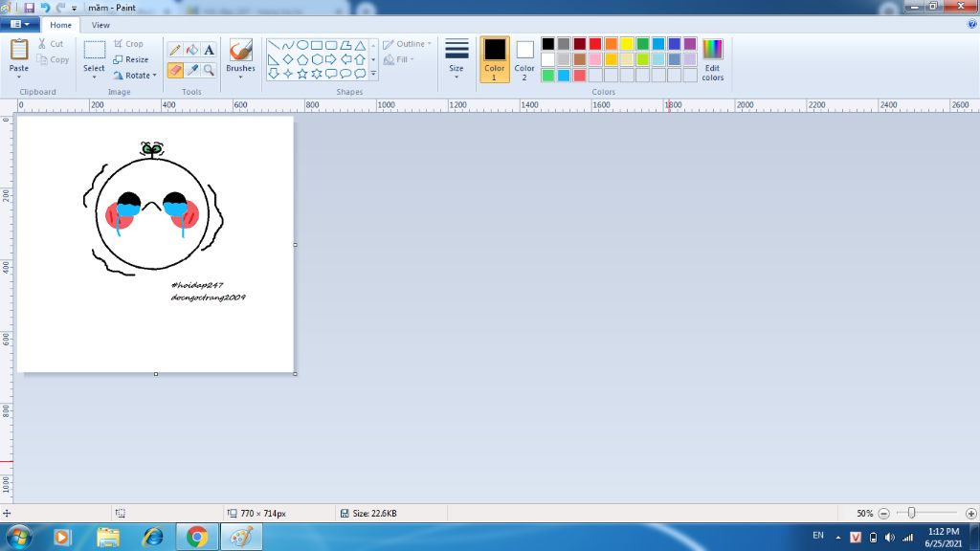Open Edit colors dialog
Viewport: 980px width, 551px height.
(x=712, y=59)
